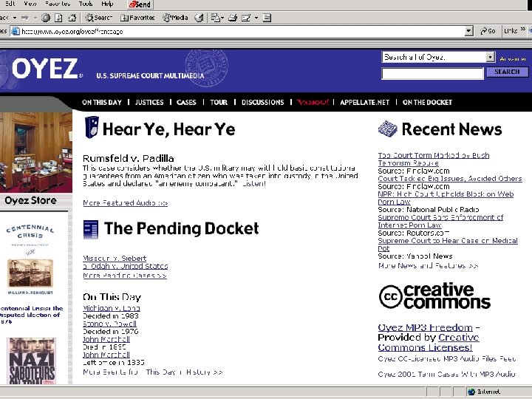532x399 pixels.
Task: Open Michigan v. Long link
Action: (x=112, y=308)
